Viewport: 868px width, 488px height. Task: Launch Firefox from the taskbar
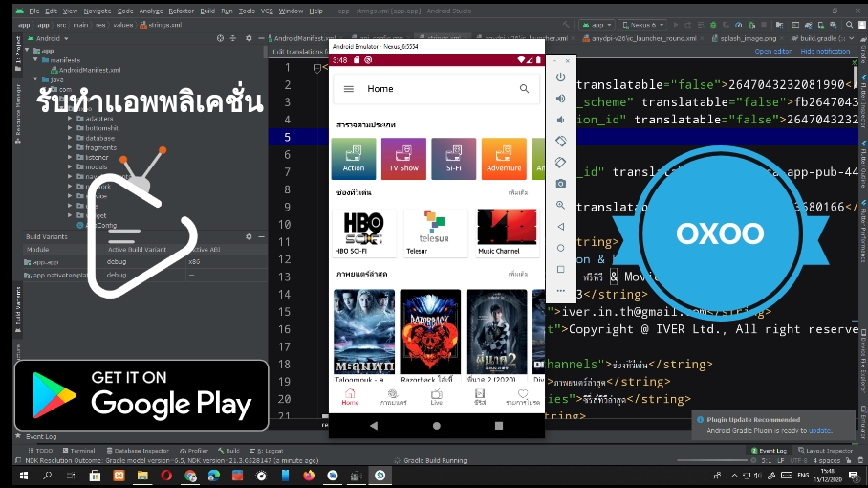(x=309, y=476)
